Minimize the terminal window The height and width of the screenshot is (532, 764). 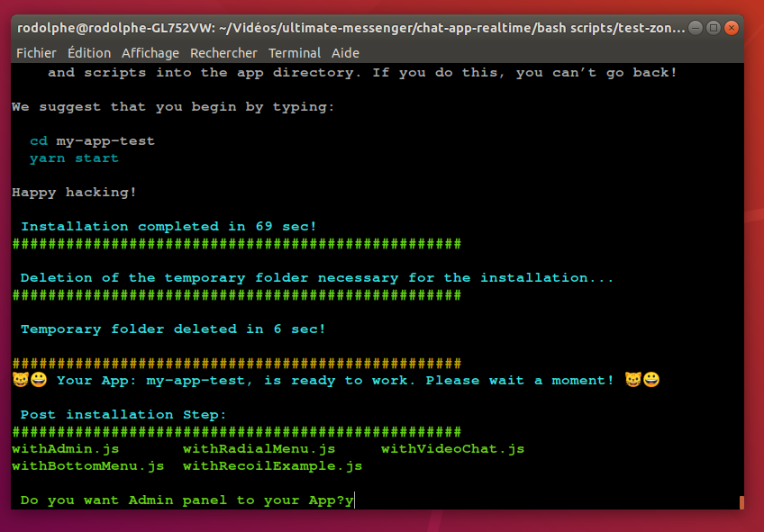(x=696, y=28)
